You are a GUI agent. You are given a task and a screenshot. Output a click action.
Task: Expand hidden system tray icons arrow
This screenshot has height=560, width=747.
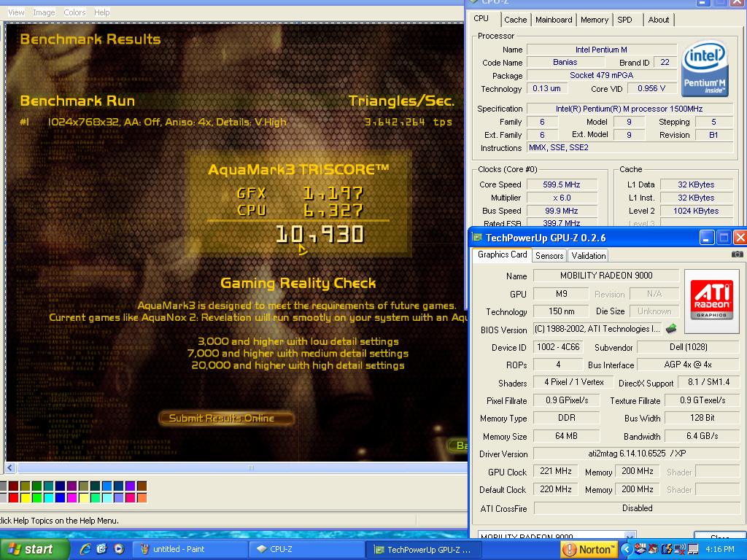pyautogui.click(x=626, y=550)
